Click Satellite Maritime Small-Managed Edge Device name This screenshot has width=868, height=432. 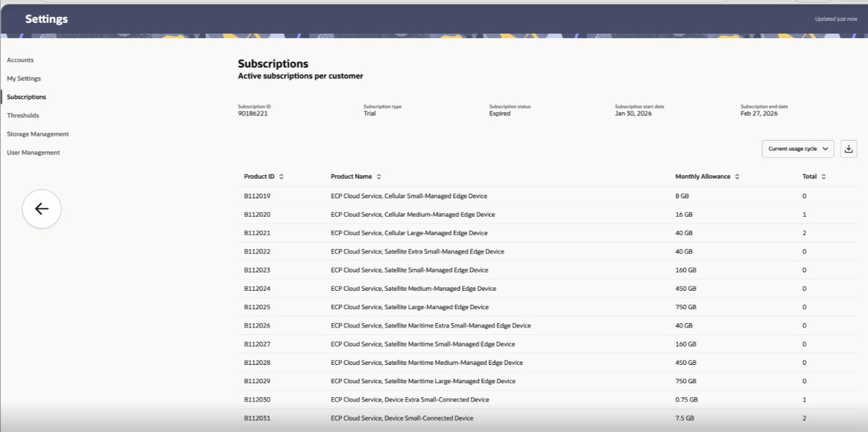click(x=423, y=344)
